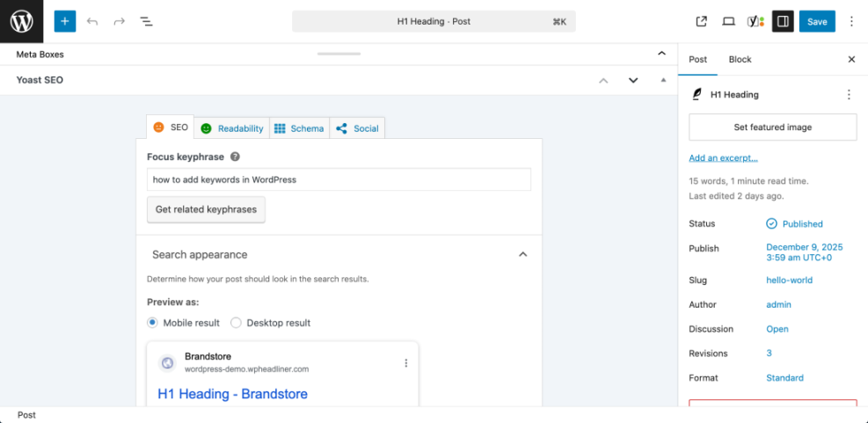View post in new tab icon
868x423 pixels.
(702, 22)
